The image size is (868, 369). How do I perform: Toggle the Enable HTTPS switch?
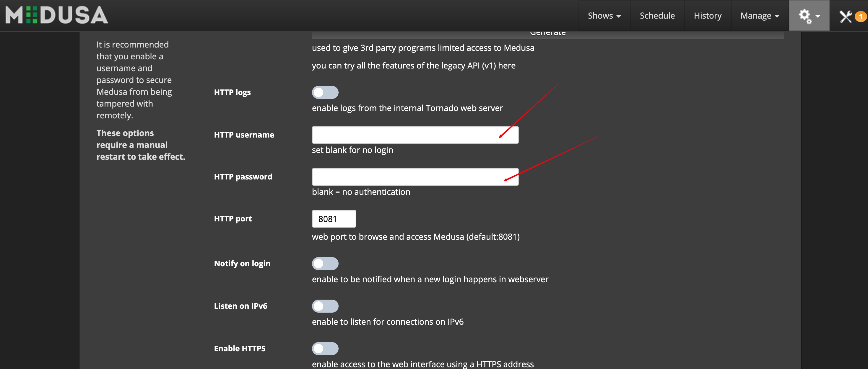tap(325, 348)
